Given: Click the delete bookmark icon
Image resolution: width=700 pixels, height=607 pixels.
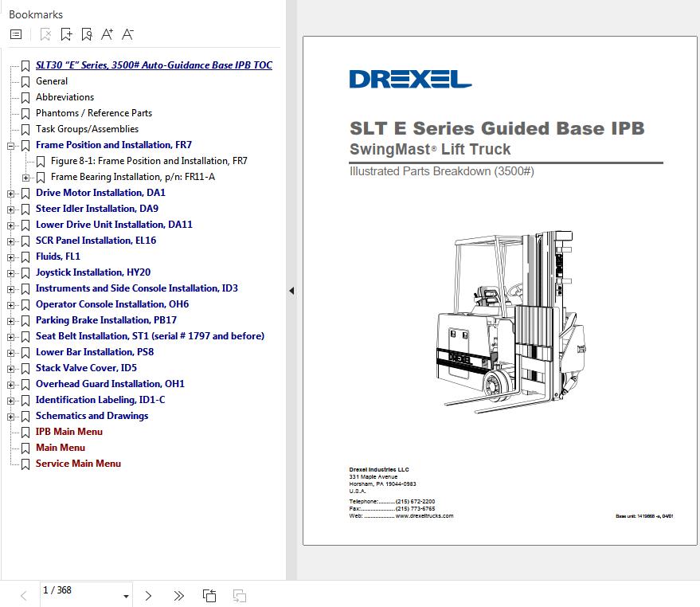Looking at the screenshot, I should pyautogui.click(x=45, y=34).
